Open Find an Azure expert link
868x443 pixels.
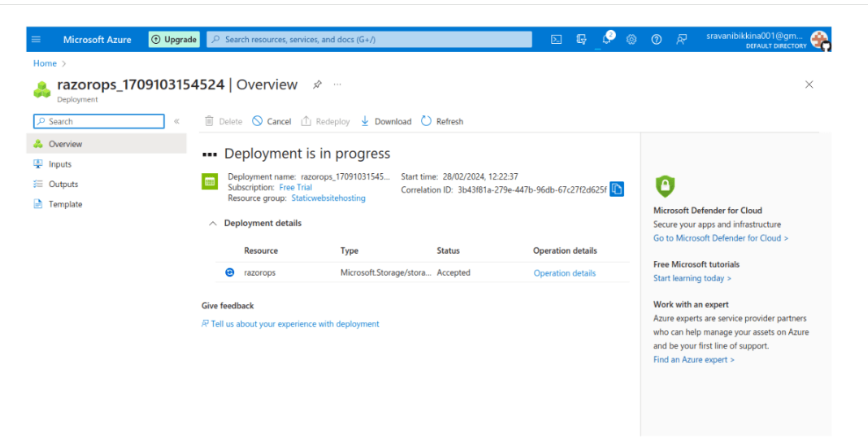[x=693, y=359]
